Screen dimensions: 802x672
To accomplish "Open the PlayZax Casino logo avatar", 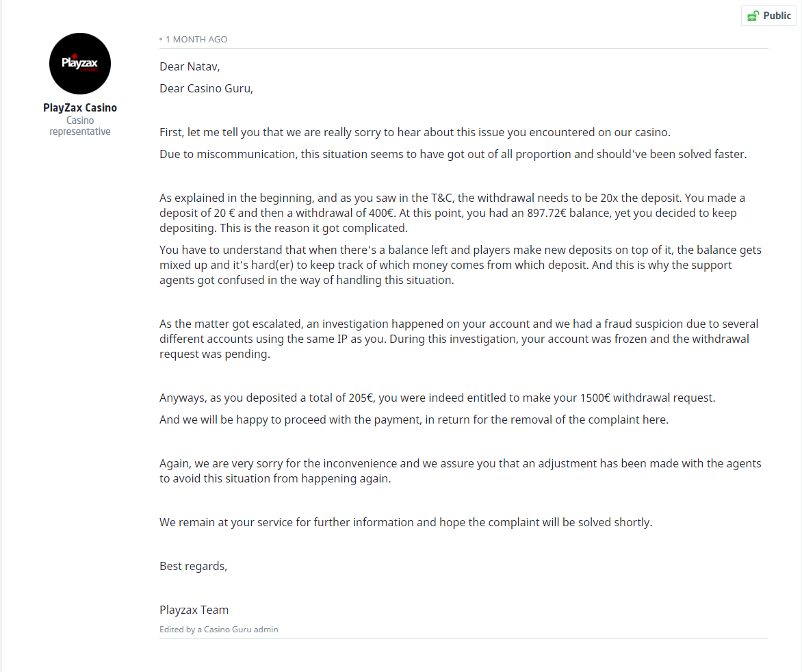I will [x=80, y=64].
